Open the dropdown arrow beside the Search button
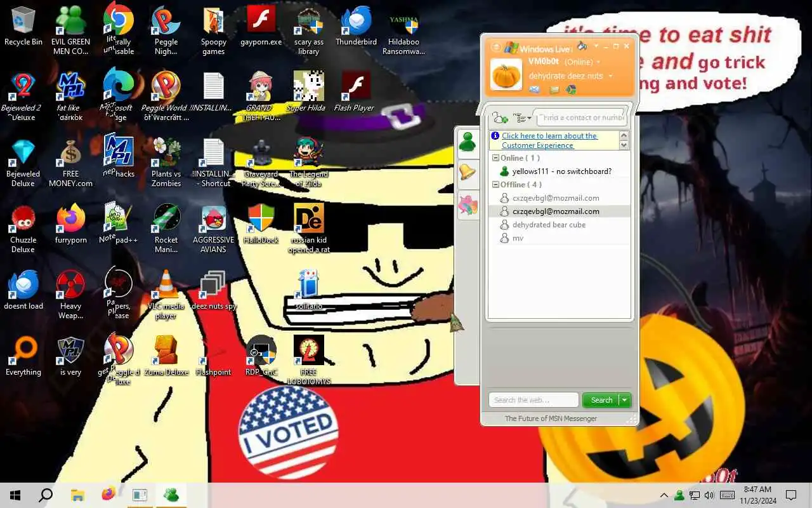The width and height of the screenshot is (812, 508). coord(625,400)
